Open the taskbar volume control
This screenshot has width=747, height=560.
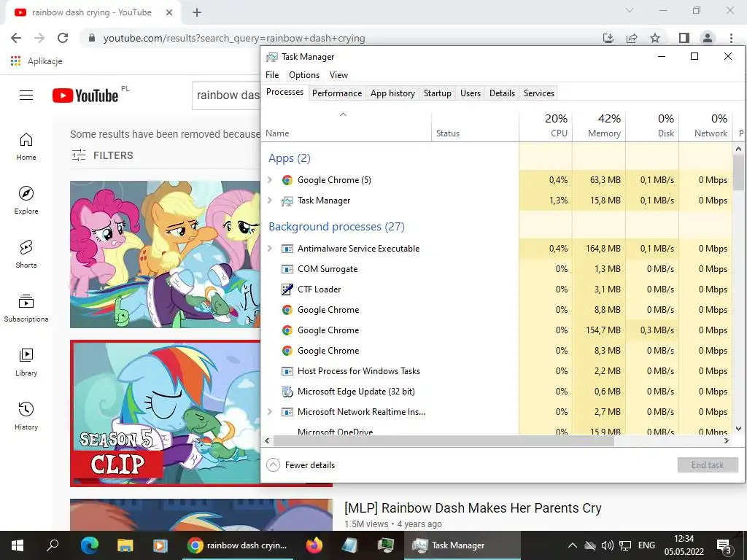coord(608,545)
